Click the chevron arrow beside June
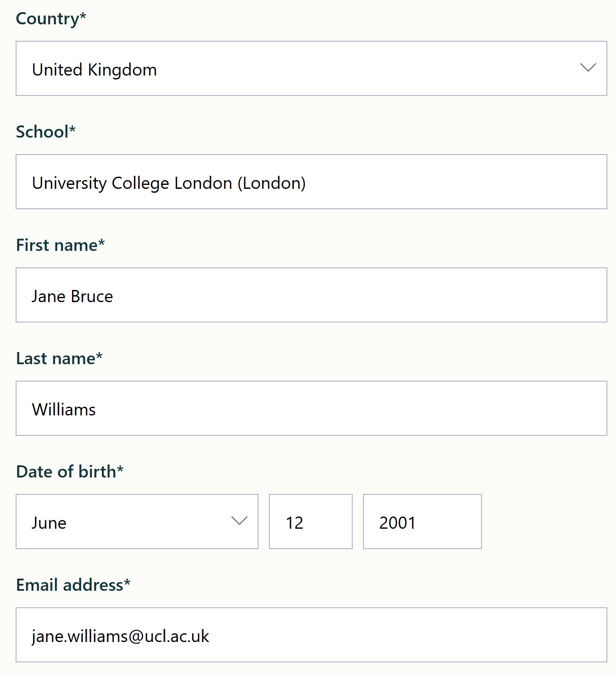 [x=239, y=521]
